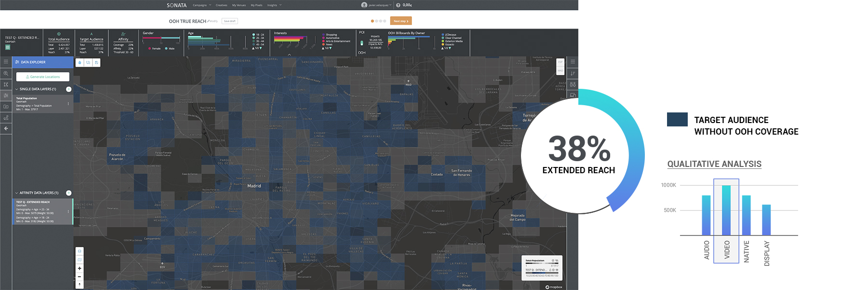This screenshot has width=868, height=290.
Task: Toggle Automotive interest legend item
Action: coord(331,38)
